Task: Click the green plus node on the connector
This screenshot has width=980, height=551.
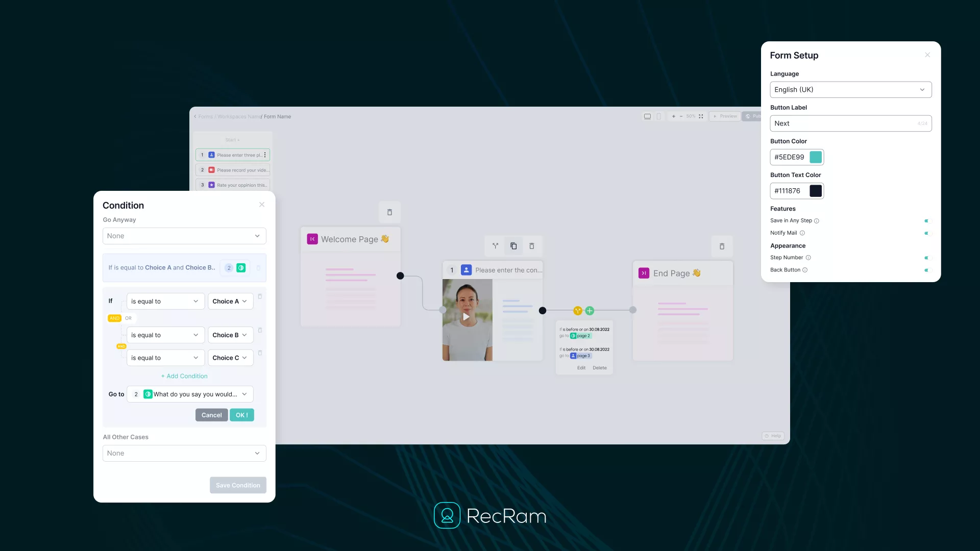Action: 590,311
